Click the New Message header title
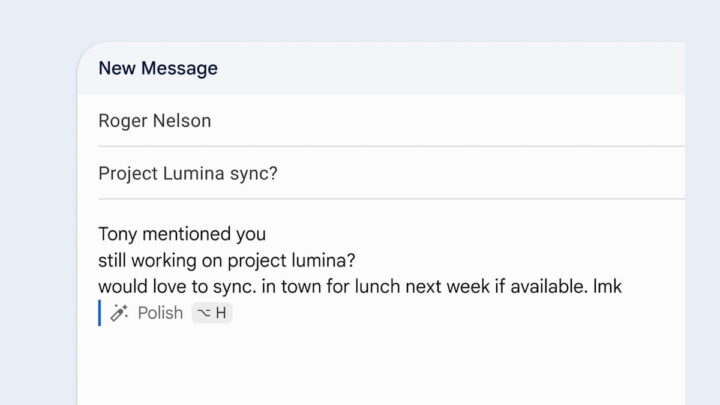 click(158, 68)
